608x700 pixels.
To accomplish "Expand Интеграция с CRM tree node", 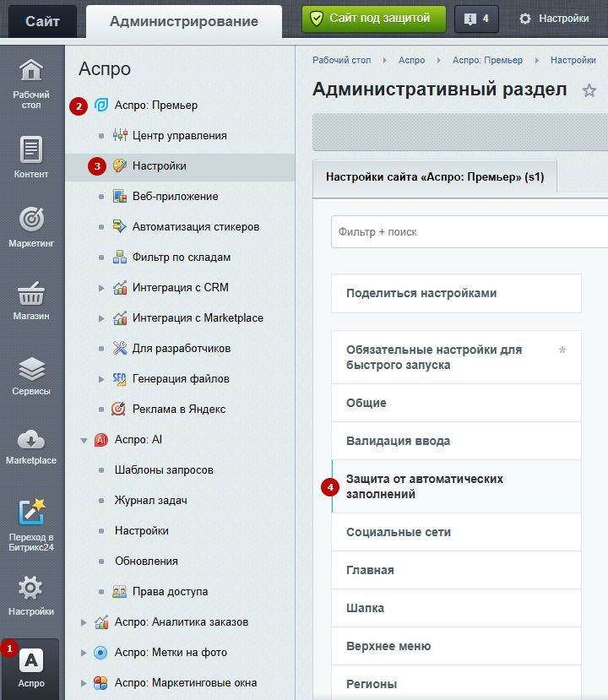I will pos(101,288).
